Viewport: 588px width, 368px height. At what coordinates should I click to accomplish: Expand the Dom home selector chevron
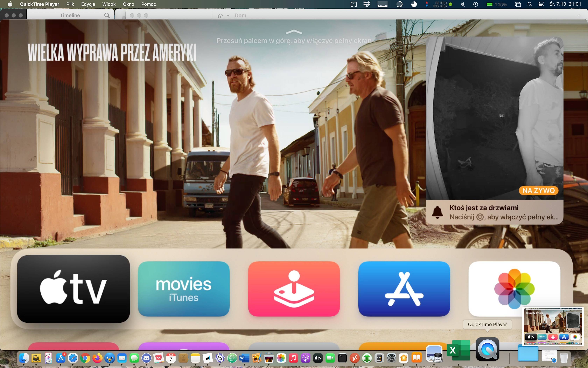pos(228,15)
